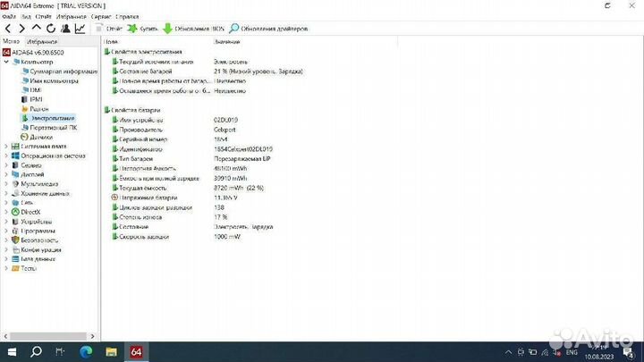Go up one level with Up arrow
Screen dimensions: 644x362
[x=37, y=28]
